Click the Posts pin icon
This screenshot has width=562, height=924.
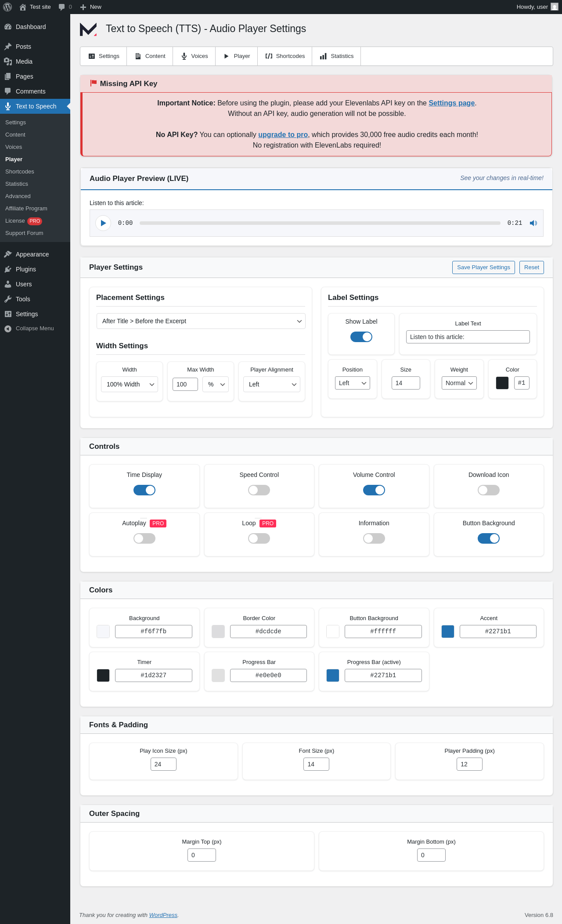click(8, 47)
